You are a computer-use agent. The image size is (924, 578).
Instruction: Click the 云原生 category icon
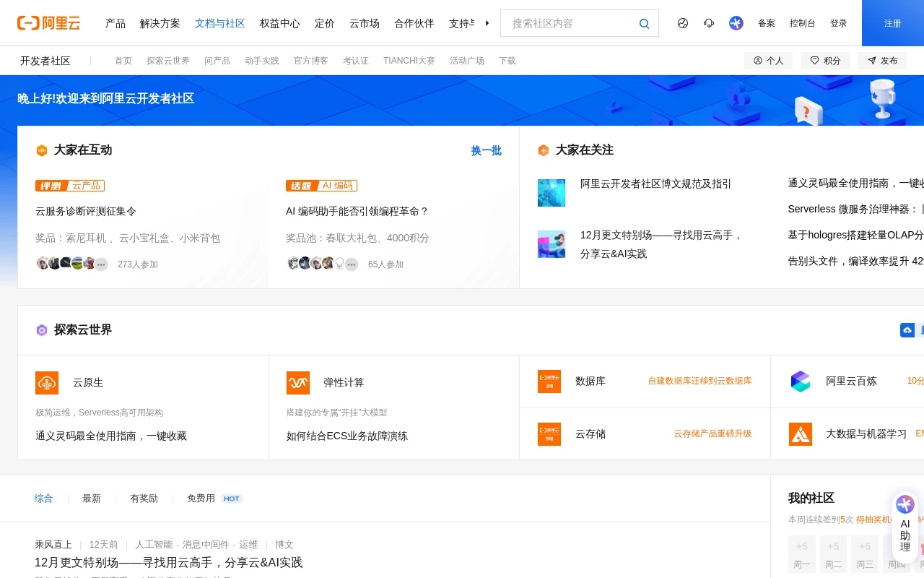click(47, 383)
